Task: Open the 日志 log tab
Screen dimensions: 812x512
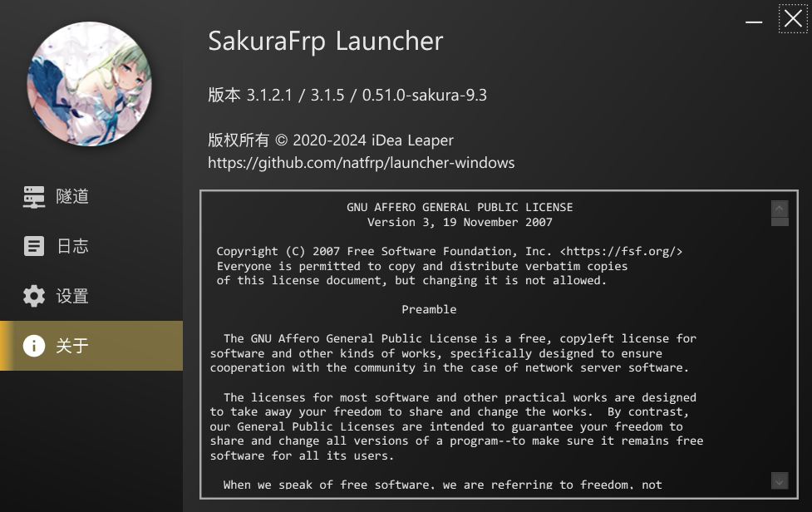Action: point(91,246)
